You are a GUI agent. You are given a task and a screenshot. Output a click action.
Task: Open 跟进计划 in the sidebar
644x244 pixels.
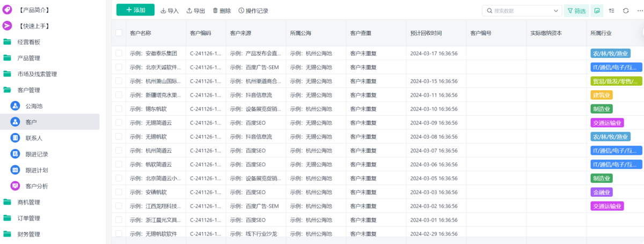coord(50,170)
